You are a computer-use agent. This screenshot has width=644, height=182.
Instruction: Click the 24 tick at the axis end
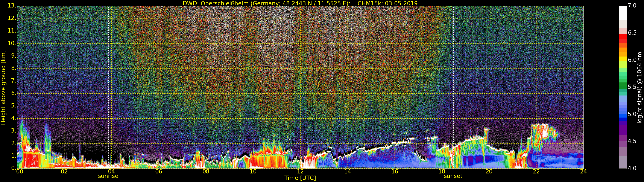583,172
